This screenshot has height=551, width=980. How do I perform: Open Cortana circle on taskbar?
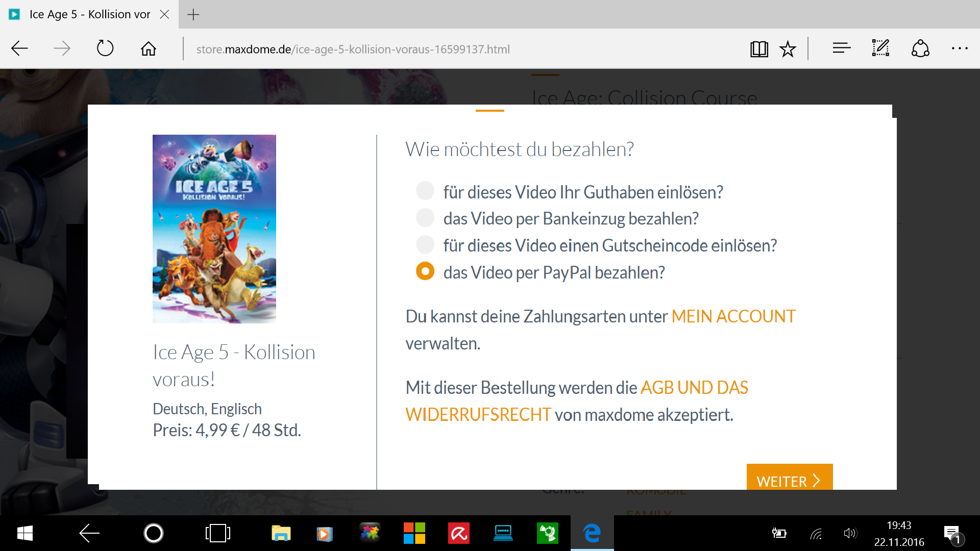(154, 534)
